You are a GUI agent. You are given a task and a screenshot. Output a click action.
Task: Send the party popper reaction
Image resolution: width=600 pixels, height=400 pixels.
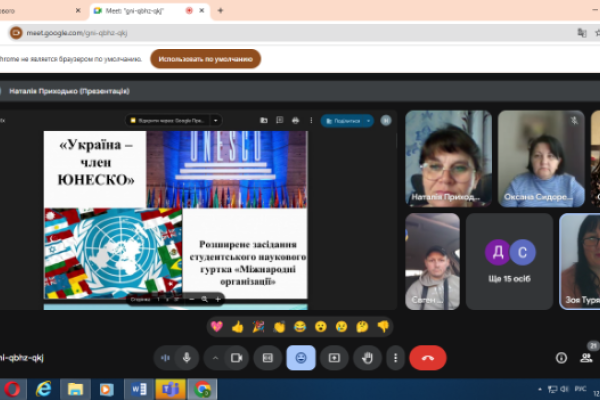258,326
